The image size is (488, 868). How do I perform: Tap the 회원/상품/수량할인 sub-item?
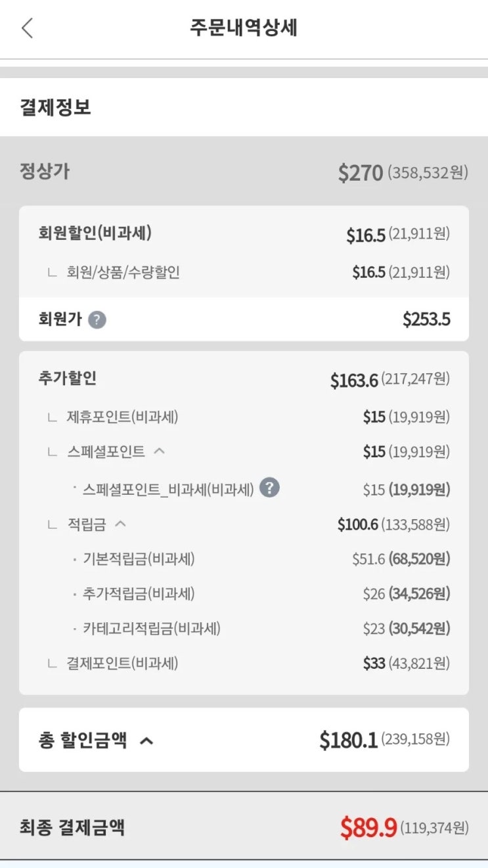(x=123, y=272)
